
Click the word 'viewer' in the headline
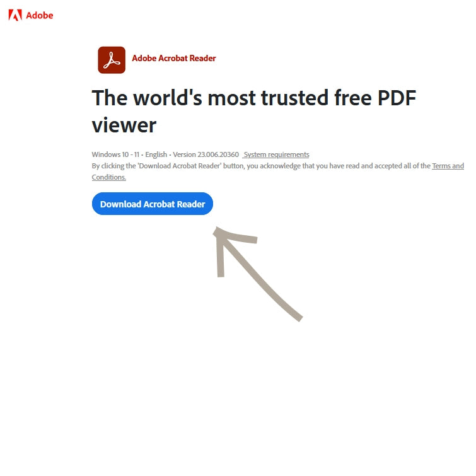[124, 125]
